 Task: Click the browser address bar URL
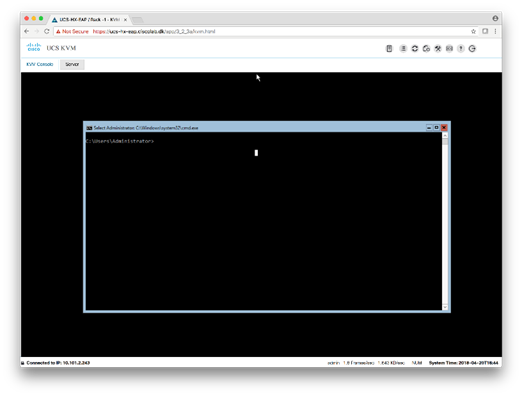tap(154, 31)
